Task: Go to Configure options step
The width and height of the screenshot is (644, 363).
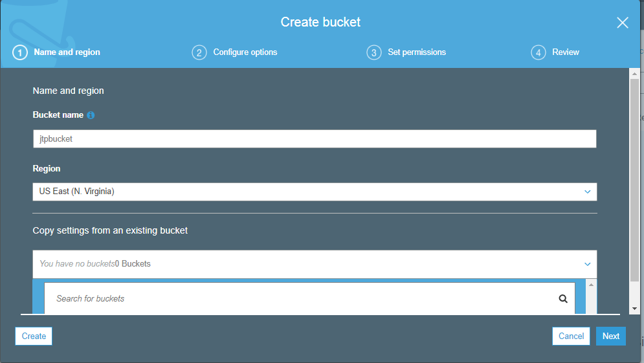Action: 245,52
